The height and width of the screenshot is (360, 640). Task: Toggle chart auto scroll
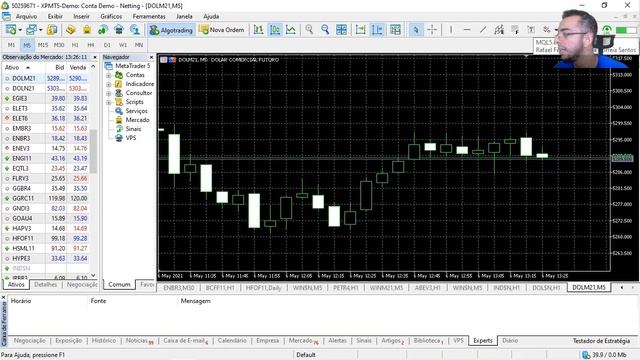(x=360, y=30)
